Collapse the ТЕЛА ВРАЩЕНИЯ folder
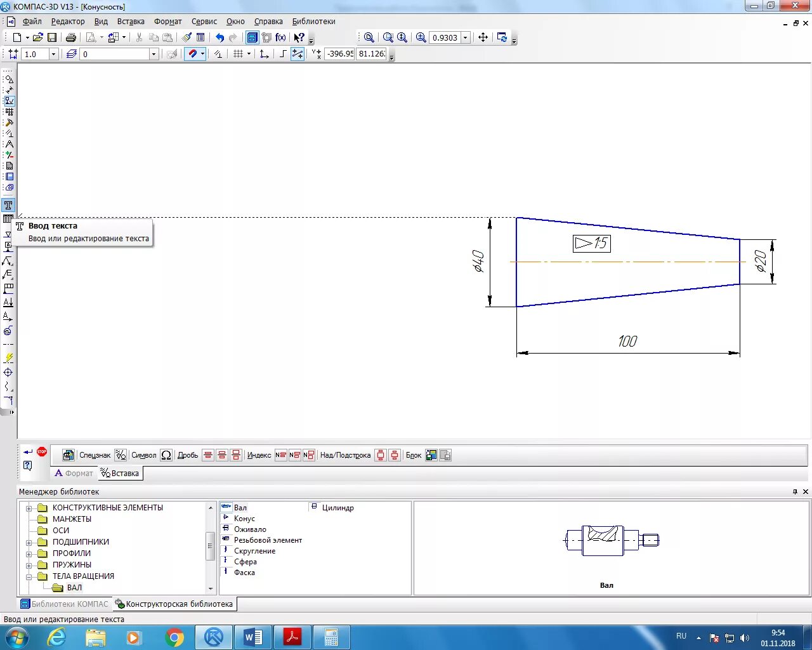Image resolution: width=812 pixels, height=650 pixels. point(29,576)
